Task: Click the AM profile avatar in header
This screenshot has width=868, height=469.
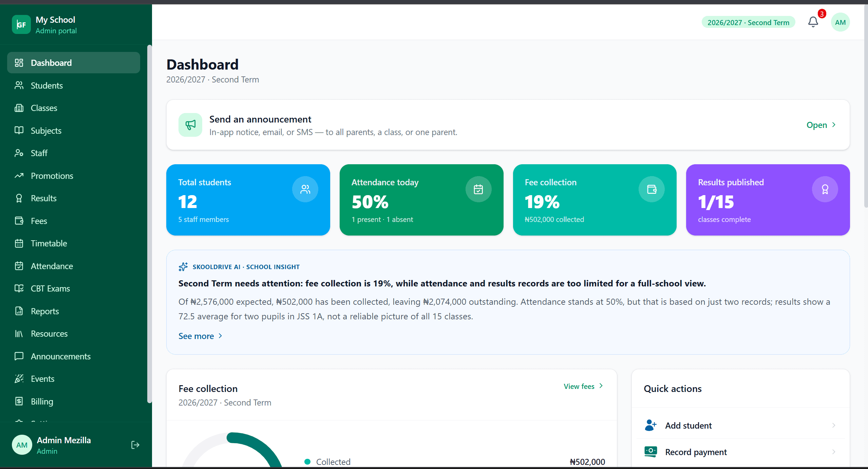Action: click(x=840, y=22)
